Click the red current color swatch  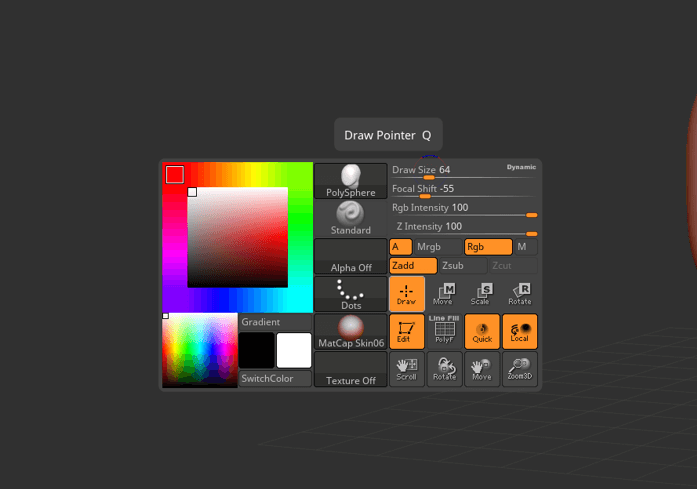click(x=175, y=174)
